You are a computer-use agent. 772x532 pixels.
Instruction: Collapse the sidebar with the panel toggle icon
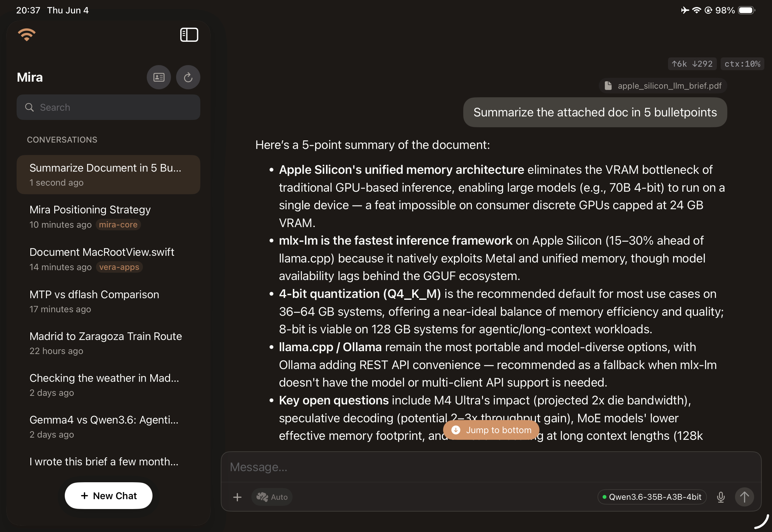tap(189, 35)
